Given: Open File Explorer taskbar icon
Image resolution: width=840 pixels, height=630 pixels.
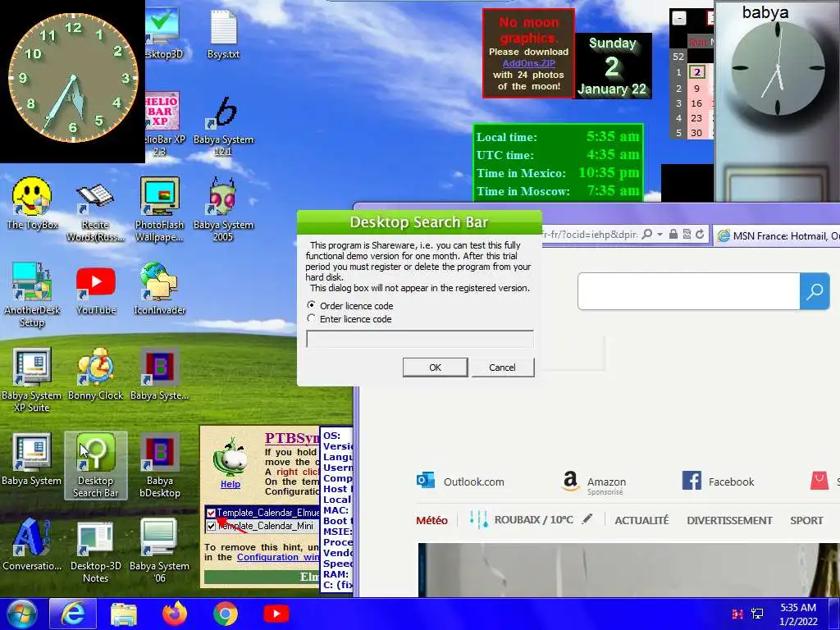Looking at the screenshot, I should click(124, 614).
